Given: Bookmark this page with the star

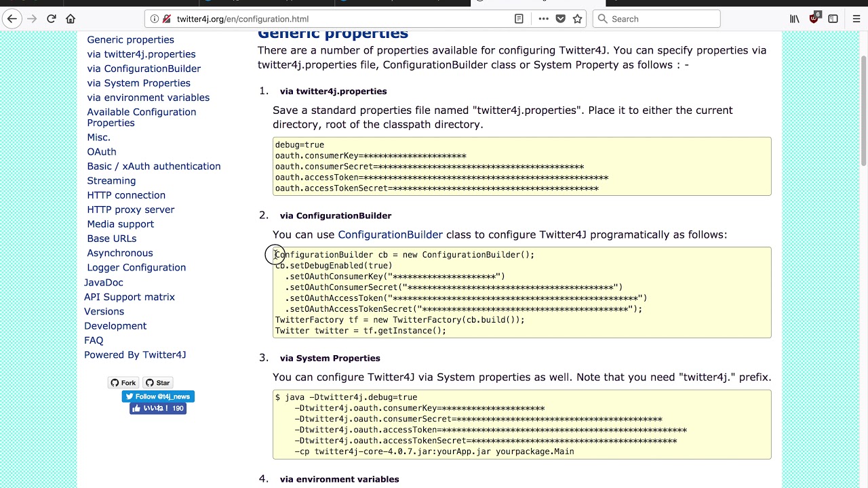Looking at the screenshot, I should click(577, 19).
